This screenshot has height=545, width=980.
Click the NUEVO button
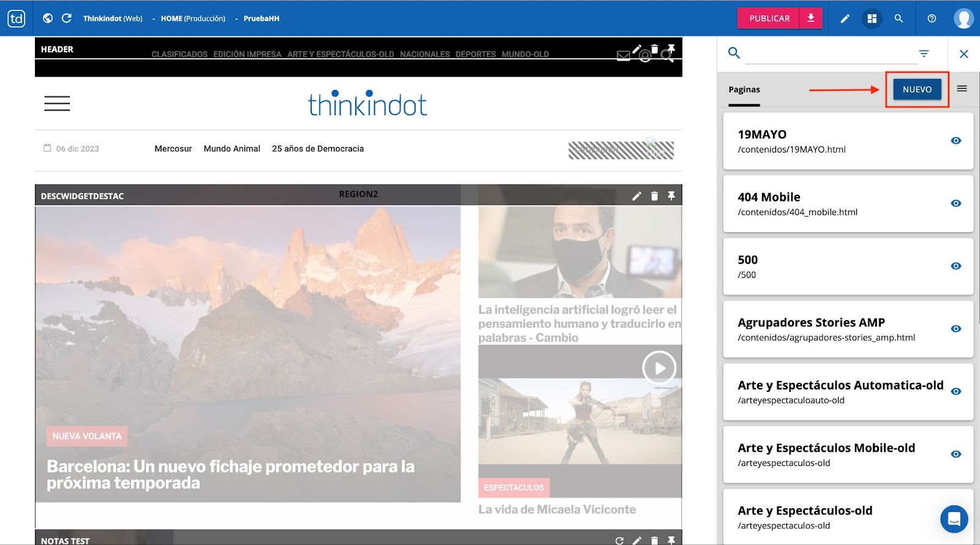tap(917, 89)
